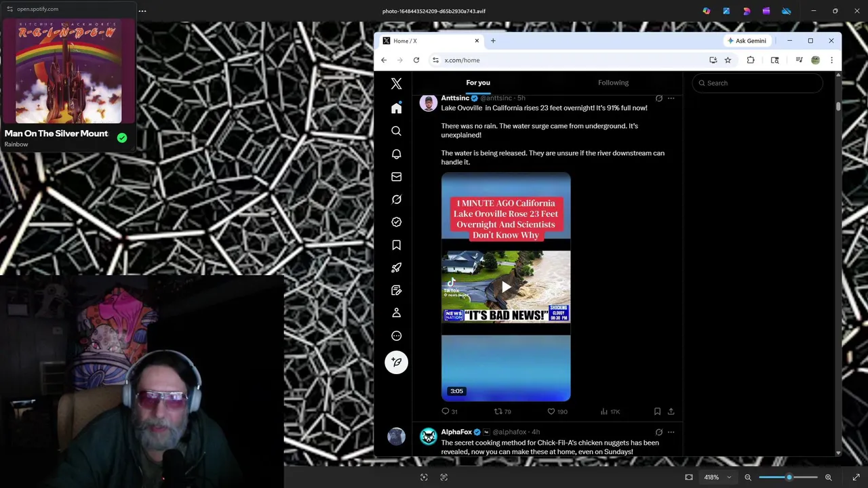The height and width of the screenshot is (488, 868).
Task: View site information for x.com
Action: pos(435,60)
